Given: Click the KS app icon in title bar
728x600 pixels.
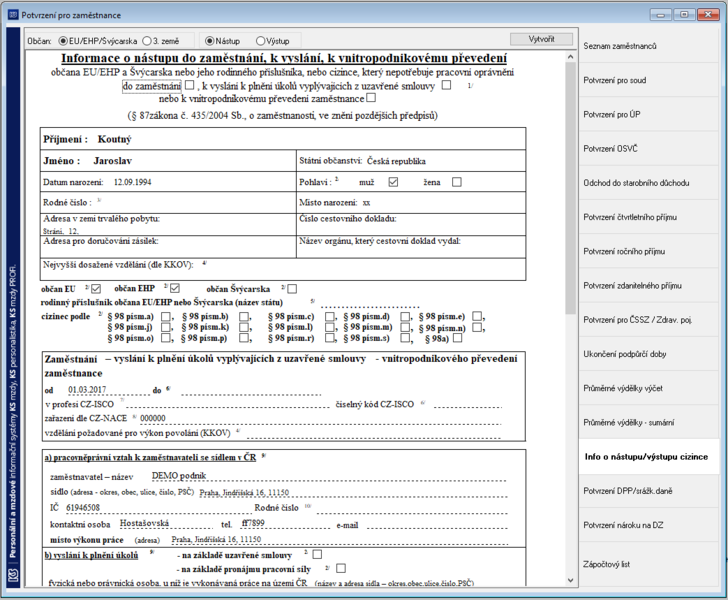Looking at the screenshot, I should point(13,15).
